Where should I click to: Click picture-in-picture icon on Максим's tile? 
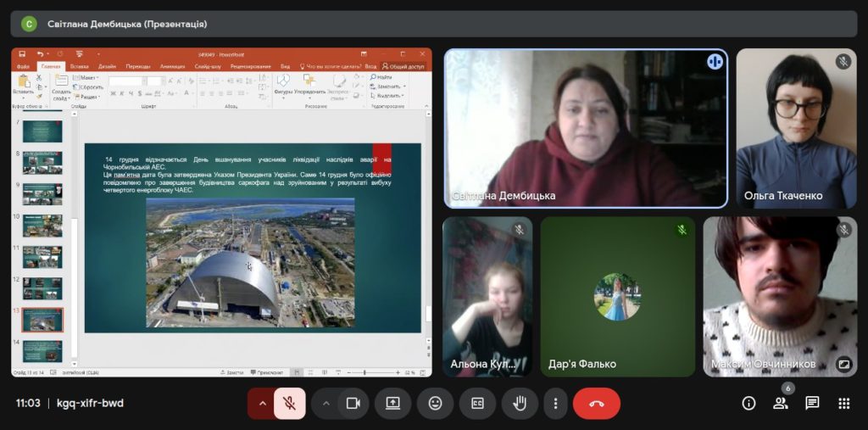(843, 364)
